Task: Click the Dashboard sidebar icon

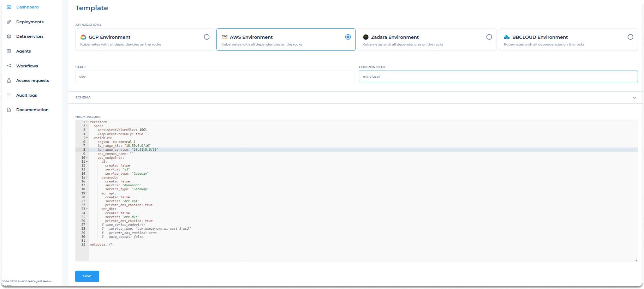Action: [9, 7]
